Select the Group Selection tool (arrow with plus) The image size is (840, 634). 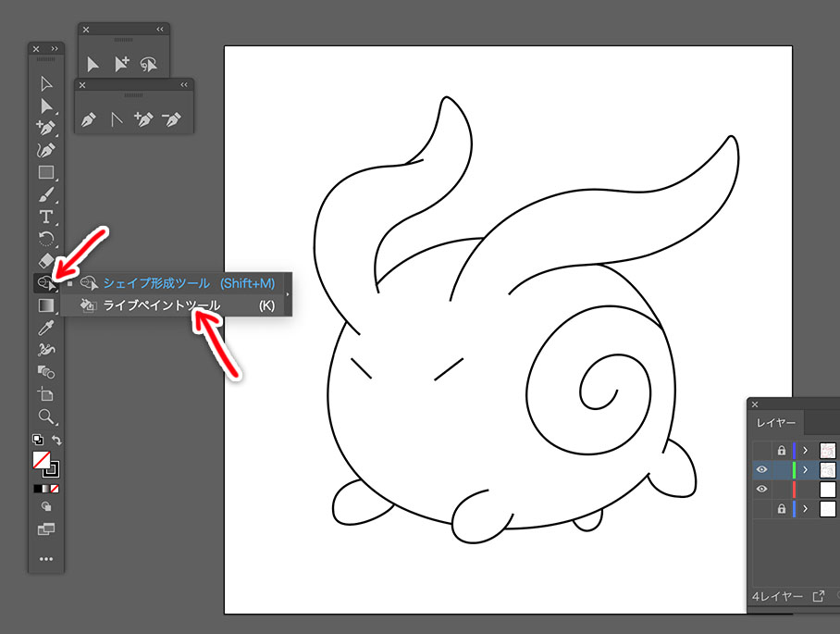click(x=122, y=64)
